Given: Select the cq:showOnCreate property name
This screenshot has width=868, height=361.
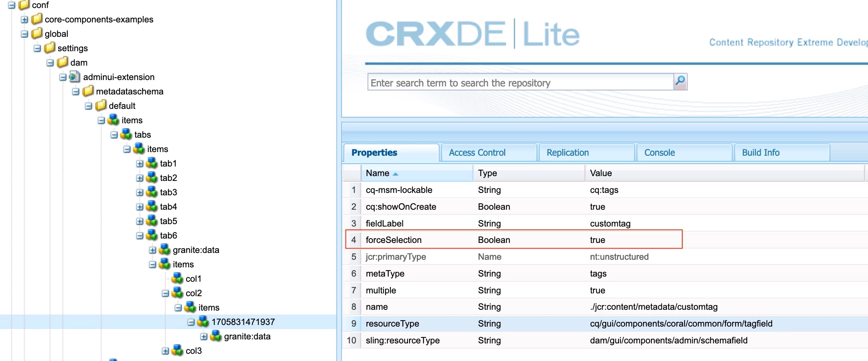Looking at the screenshot, I should (x=401, y=207).
